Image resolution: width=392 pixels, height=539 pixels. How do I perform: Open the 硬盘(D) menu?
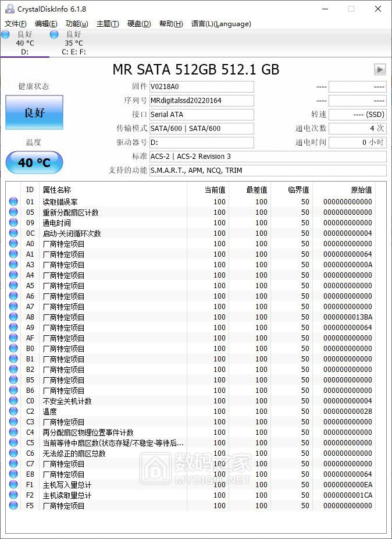click(x=139, y=24)
